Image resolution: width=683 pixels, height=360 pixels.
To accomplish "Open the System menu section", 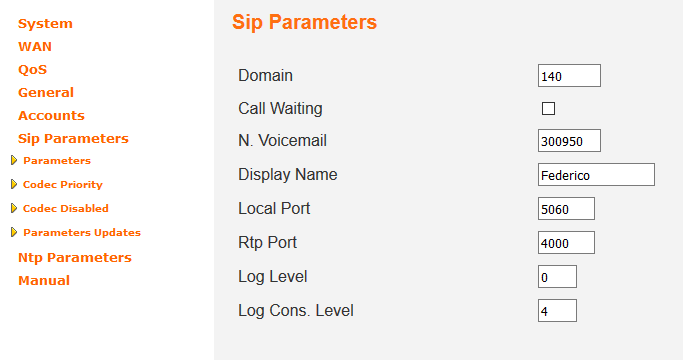I will (x=45, y=24).
